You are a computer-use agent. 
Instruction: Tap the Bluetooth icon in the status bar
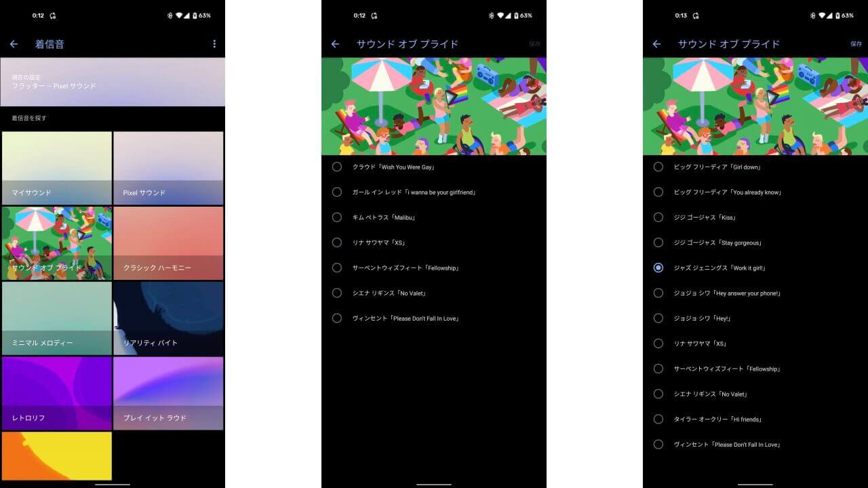click(x=170, y=15)
